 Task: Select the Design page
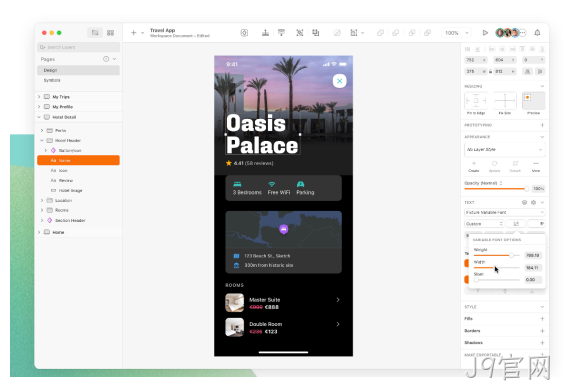tap(78, 70)
